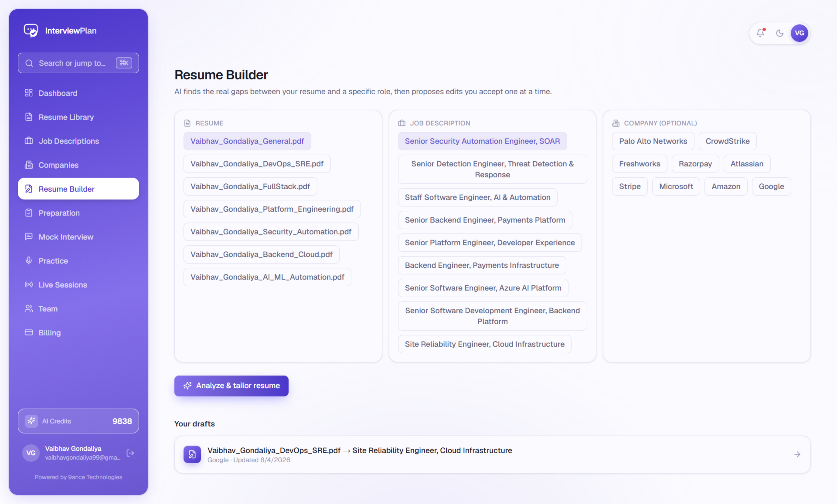Click the Mock Interview chat icon

[x=29, y=237]
